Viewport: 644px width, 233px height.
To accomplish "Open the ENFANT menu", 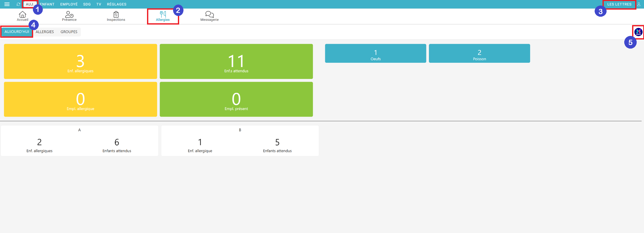I will pos(47,4).
